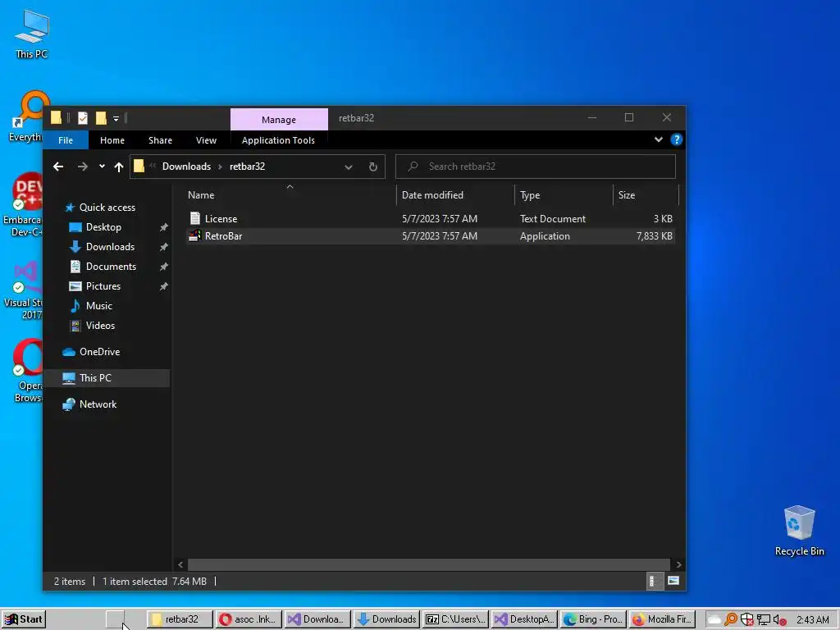Open the Application Tools tab
The height and width of the screenshot is (630, 840).
point(278,140)
